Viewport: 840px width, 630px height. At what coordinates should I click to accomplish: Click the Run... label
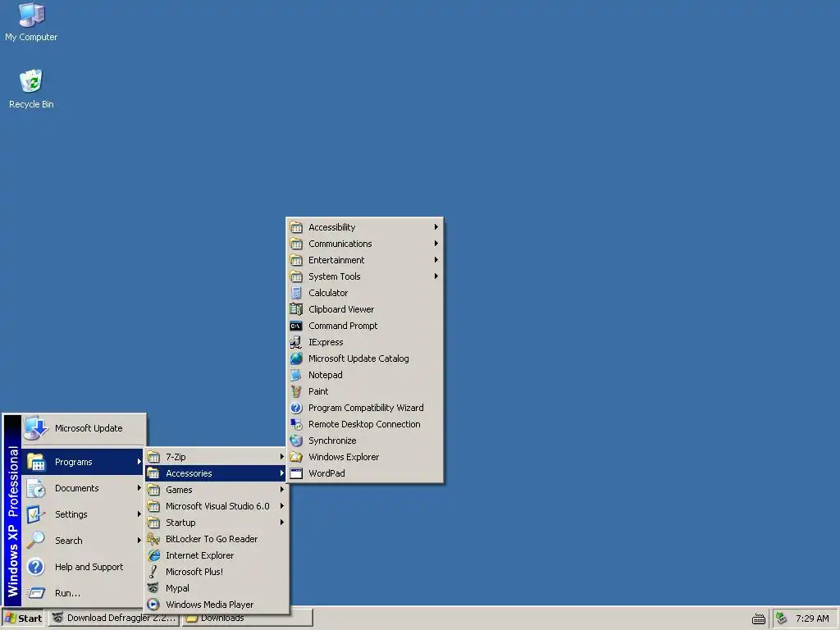(x=67, y=593)
